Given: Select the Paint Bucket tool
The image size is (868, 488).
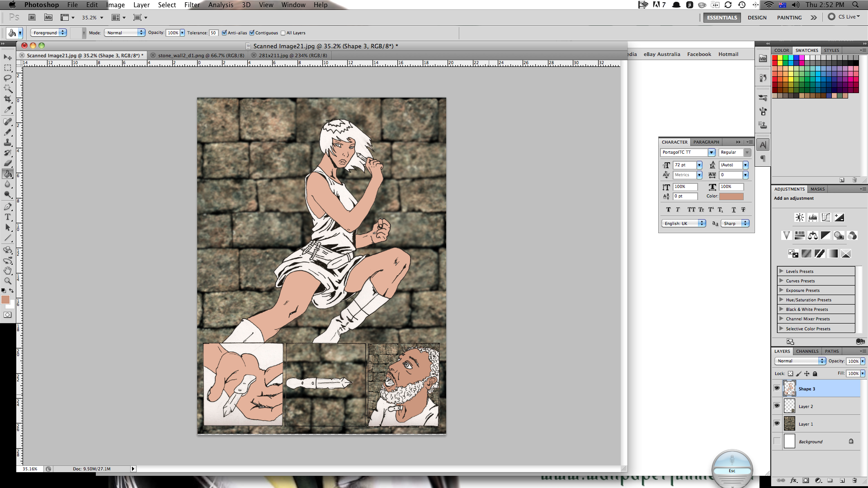Looking at the screenshot, I should click(8, 174).
